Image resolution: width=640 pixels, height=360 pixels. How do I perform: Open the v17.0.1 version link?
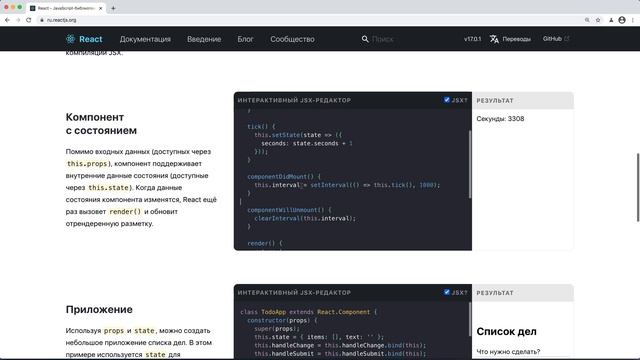[x=472, y=39]
